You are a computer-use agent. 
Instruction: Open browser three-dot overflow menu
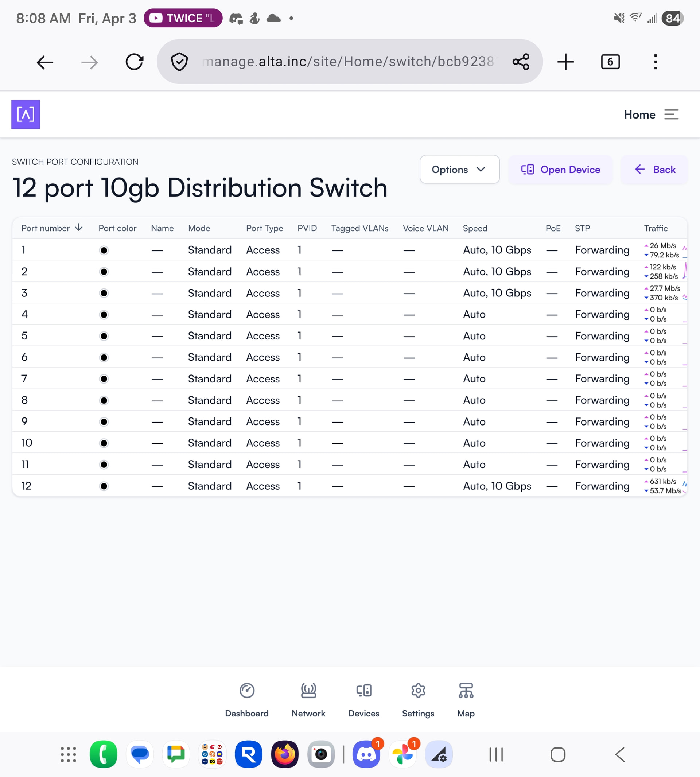tap(656, 62)
